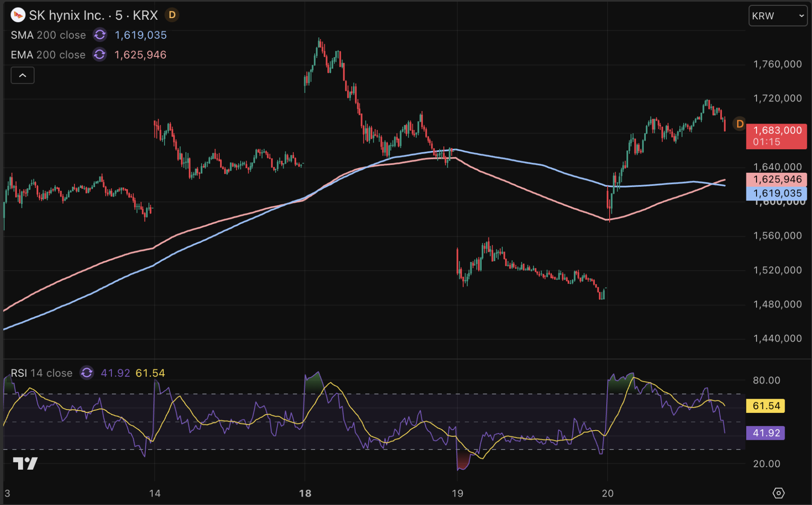
Task: Click the blue SMA tag 1,619,035 on the price axis
Action: point(777,193)
